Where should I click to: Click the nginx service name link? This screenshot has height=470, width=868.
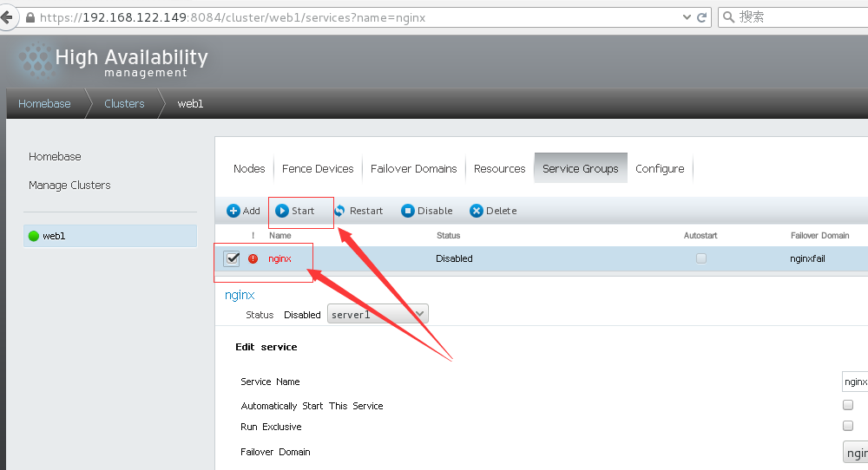[279, 258]
